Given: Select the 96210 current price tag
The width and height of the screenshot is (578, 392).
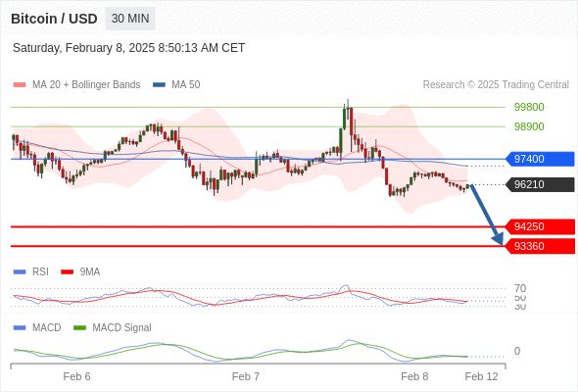Looking at the screenshot, I should click(540, 184).
